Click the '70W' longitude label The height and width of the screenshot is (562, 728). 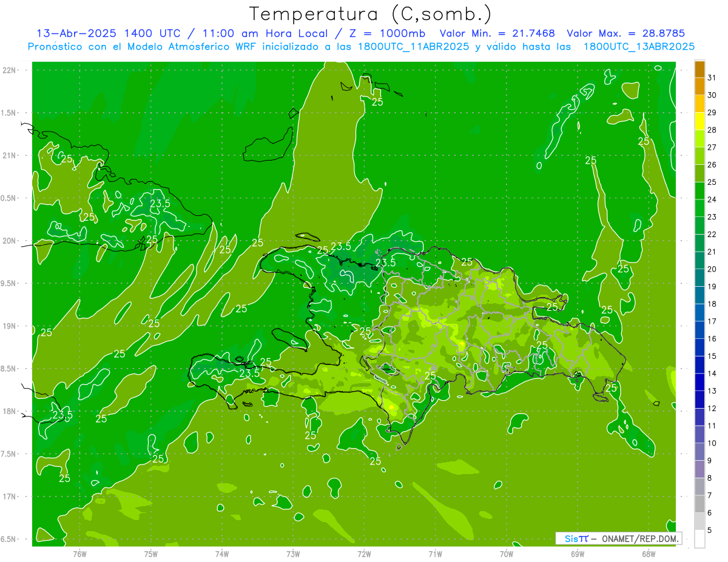point(507,554)
